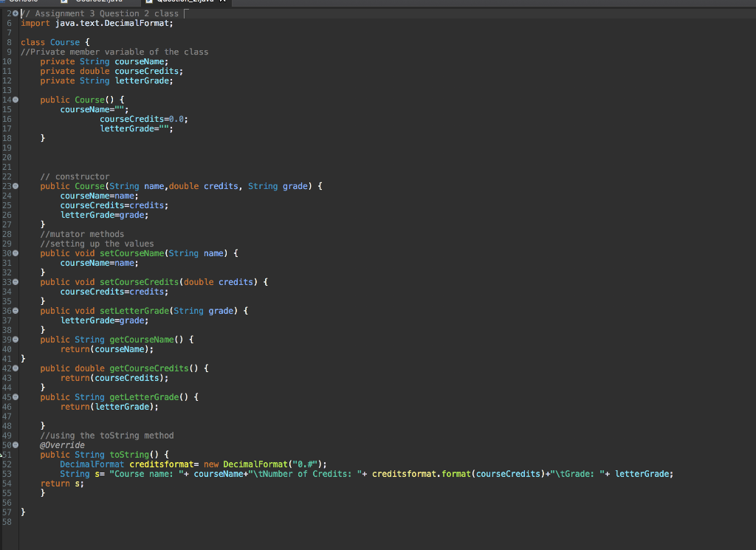Expand the folded comment at line 2
The image size is (756, 550).
pos(16,13)
